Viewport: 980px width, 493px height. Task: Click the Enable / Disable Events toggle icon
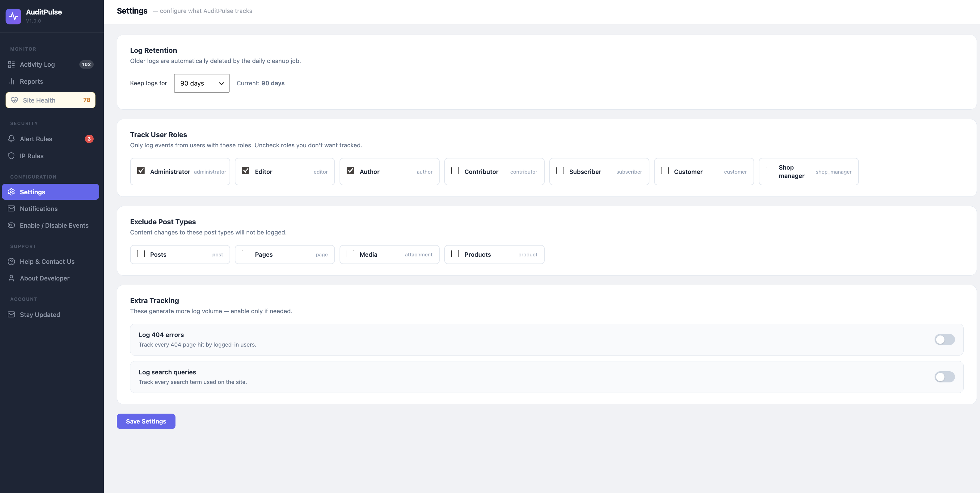pyautogui.click(x=11, y=225)
